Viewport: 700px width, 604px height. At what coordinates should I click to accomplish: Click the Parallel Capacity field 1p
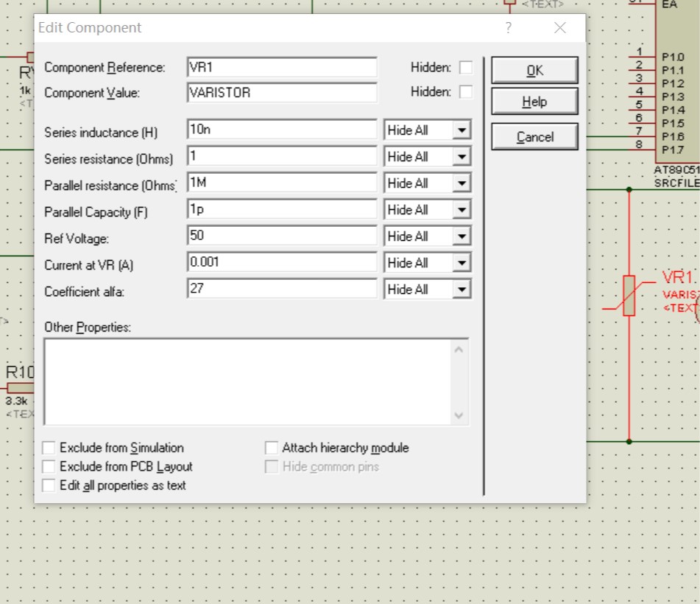[282, 209]
